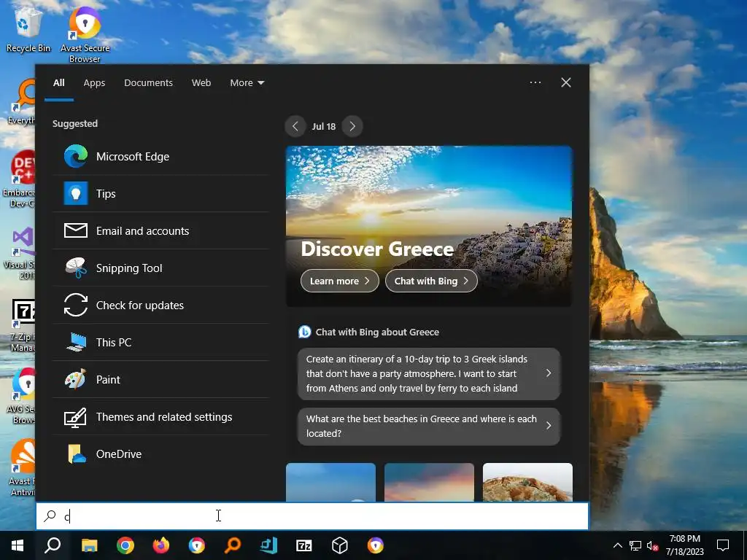747x560 pixels.
Task: Click the taskbar Search icon
Action: (x=53, y=545)
